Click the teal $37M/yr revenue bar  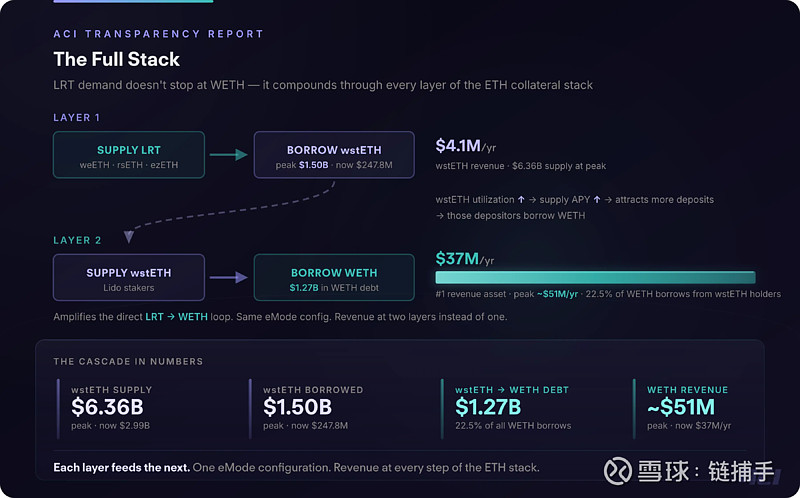coord(595,277)
